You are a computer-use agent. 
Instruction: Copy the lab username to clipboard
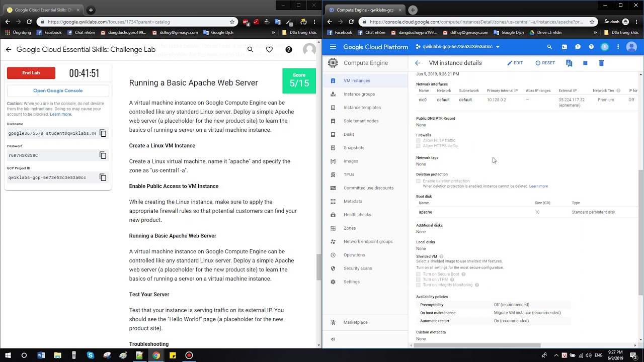pos(103,133)
